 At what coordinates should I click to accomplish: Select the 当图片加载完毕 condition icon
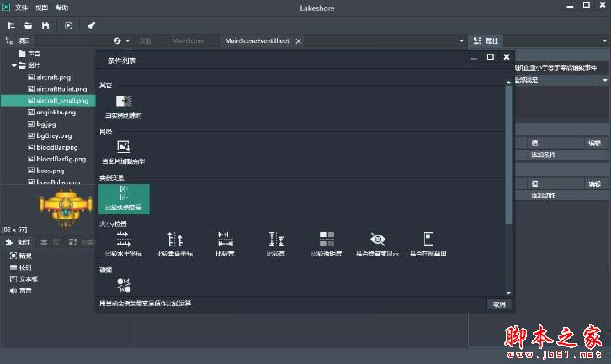(x=124, y=152)
